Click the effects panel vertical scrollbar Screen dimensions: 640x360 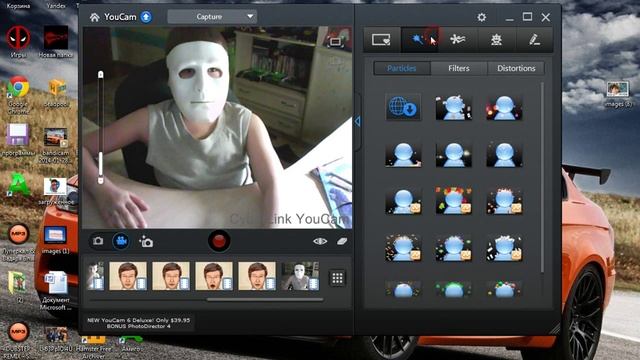(542, 178)
